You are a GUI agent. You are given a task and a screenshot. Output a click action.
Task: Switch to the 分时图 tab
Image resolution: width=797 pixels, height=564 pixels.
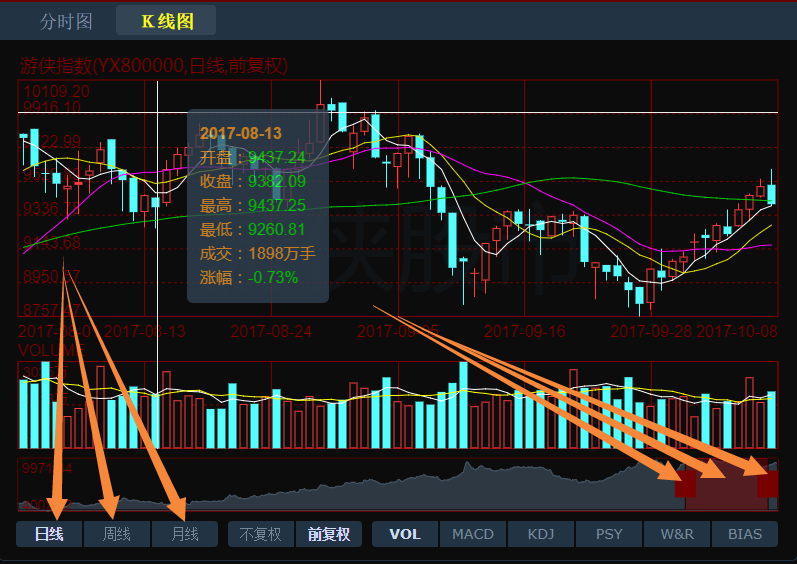[66, 21]
